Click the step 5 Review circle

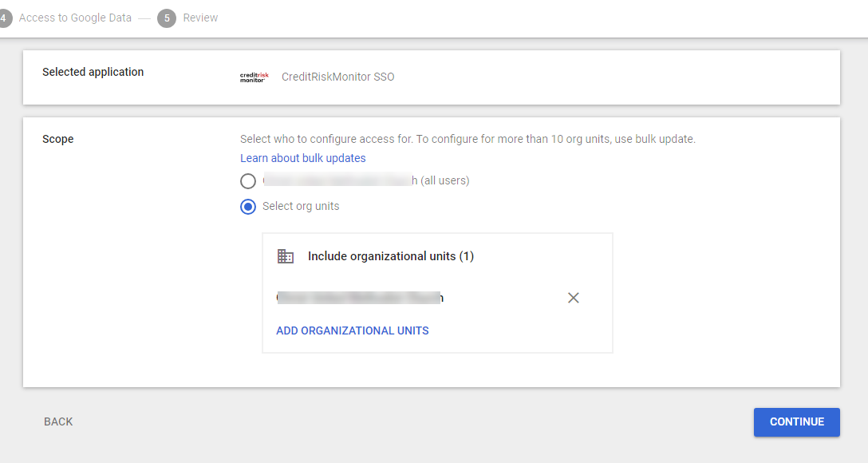[167, 18]
